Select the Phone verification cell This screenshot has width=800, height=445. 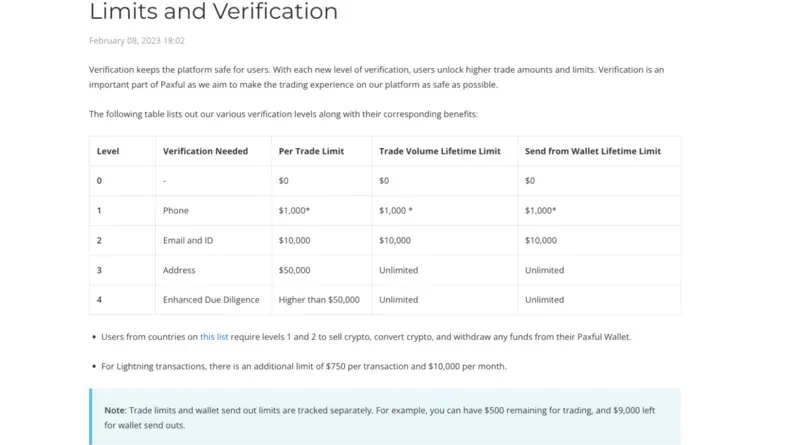[x=213, y=210]
